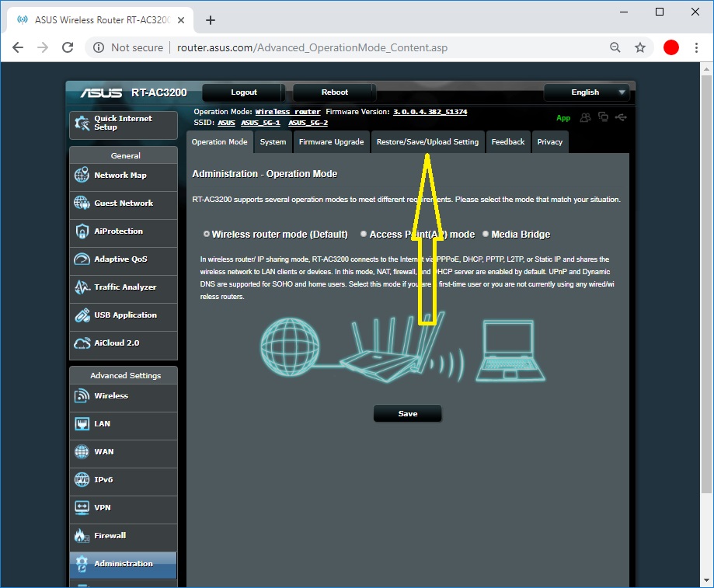Bookmark this page with the star

(640, 47)
